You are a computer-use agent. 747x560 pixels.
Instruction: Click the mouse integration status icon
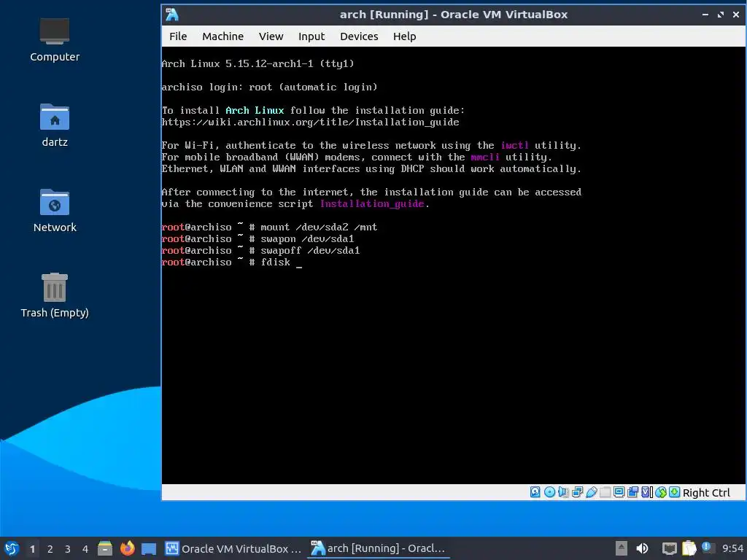(x=661, y=492)
